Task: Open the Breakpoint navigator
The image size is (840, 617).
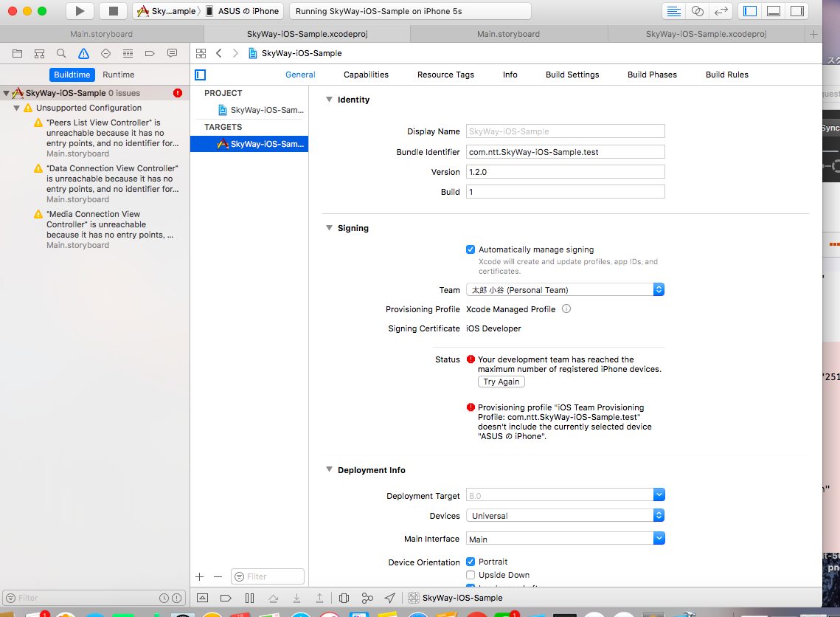Action: (x=150, y=53)
